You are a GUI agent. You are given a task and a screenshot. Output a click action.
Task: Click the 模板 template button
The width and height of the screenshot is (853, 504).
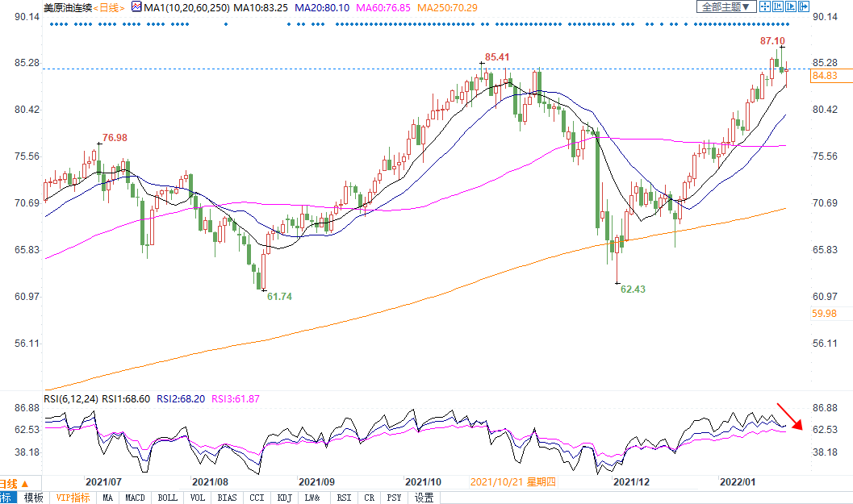(x=33, y=498)
